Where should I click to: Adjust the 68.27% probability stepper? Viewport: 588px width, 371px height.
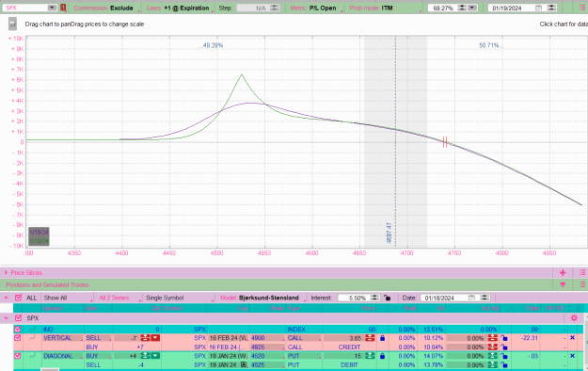pyautogui.click(x=462, y=8)
